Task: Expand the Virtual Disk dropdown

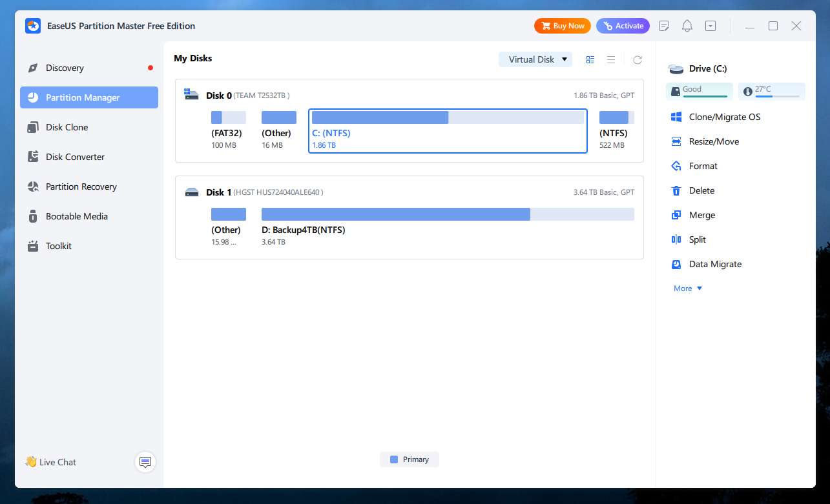Action: click(535, 59)
